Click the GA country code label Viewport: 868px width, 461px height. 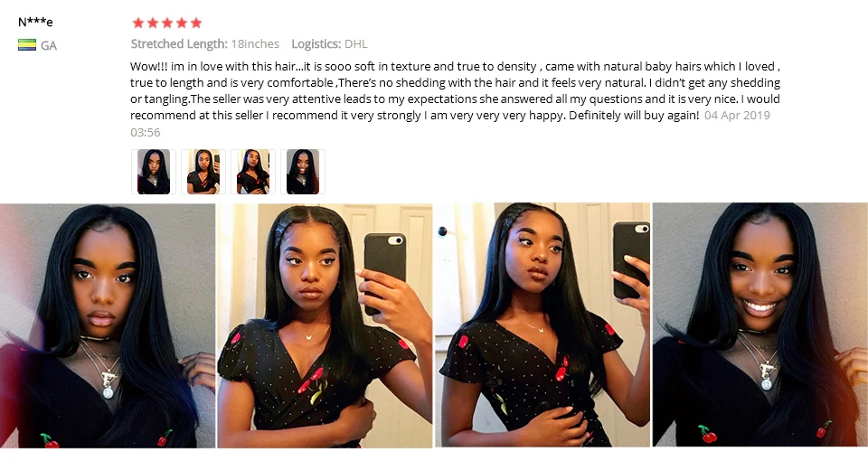[49, 45]
